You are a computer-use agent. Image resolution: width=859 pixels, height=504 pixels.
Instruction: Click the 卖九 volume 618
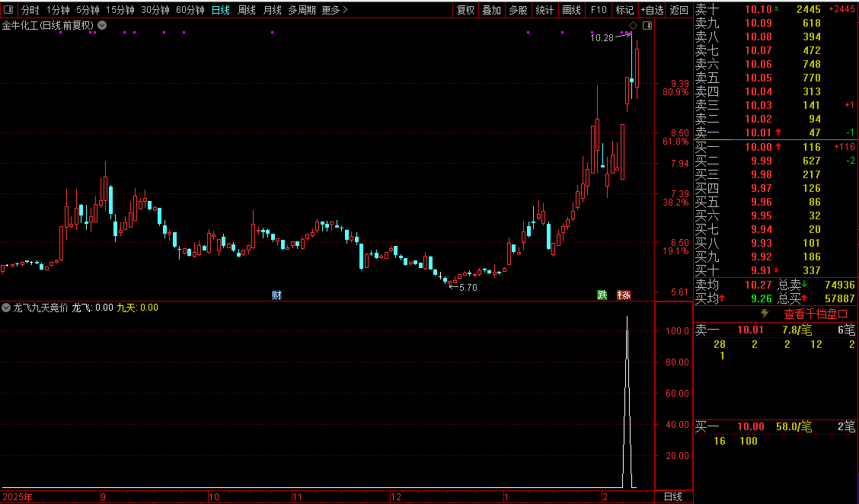[x=812, y=23]
